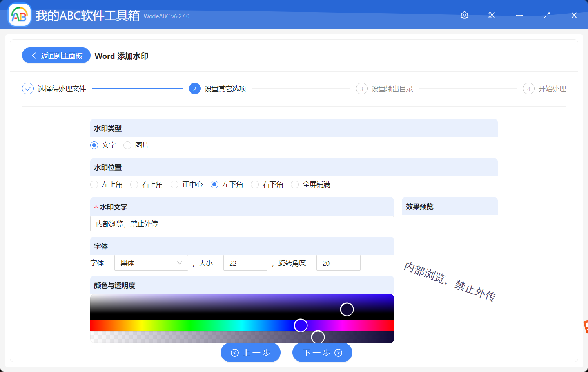Select the 全屏铺满 watermark position
This screenshot has width=588, height=372.
[x=295, y=184]
